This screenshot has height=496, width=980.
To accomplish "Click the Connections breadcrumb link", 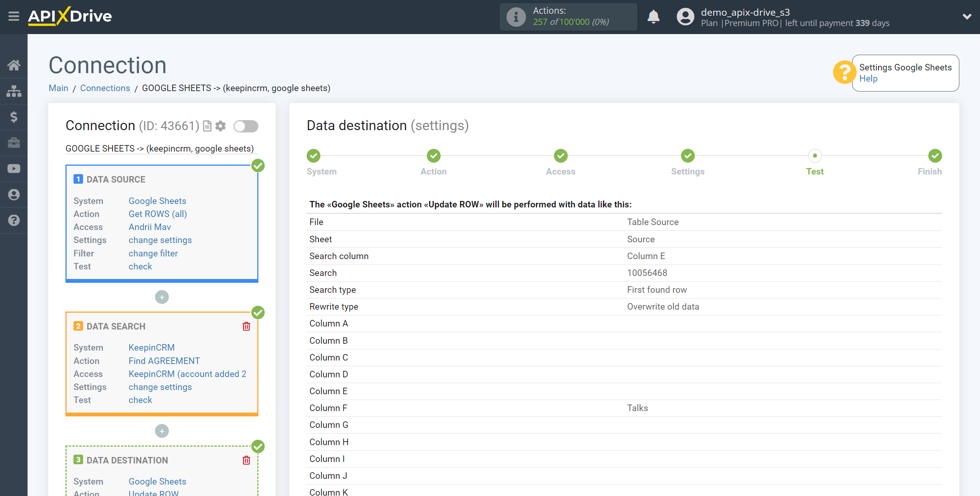I will pos(105,88).
